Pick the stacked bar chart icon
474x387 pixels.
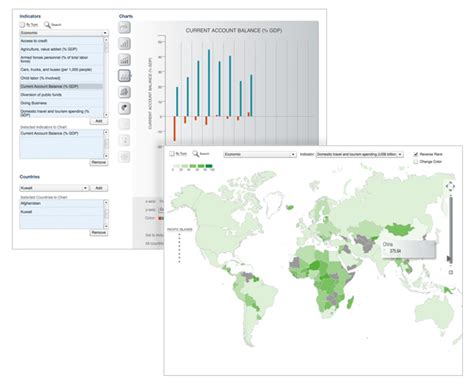pos(124,60)
